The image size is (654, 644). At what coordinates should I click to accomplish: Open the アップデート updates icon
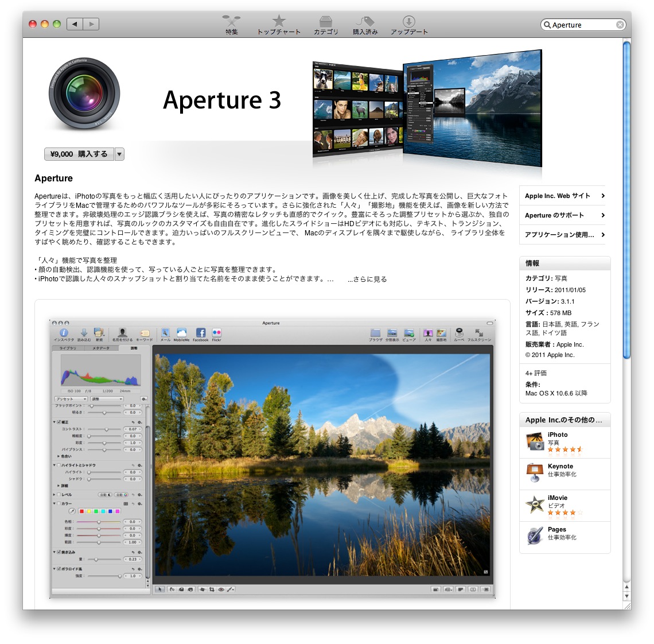[408, 22]
